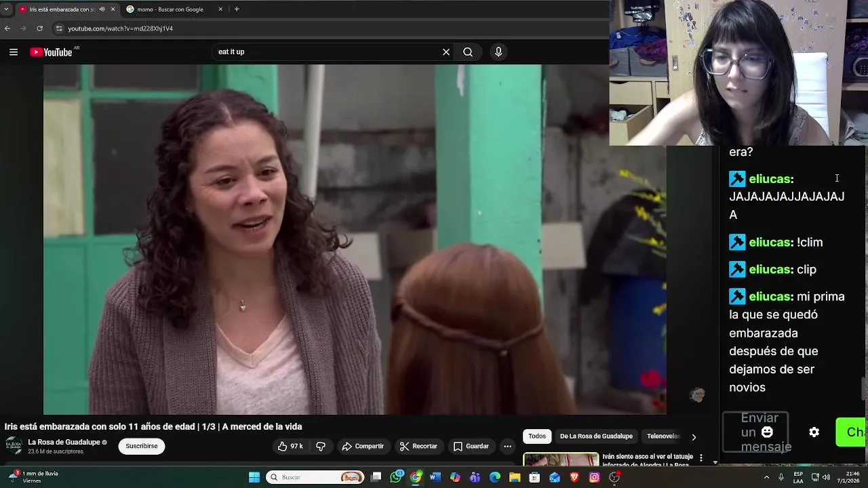Go to the YouTube home logo
The width and height of the screenshot is (868, 488).
tap(51, 52)
